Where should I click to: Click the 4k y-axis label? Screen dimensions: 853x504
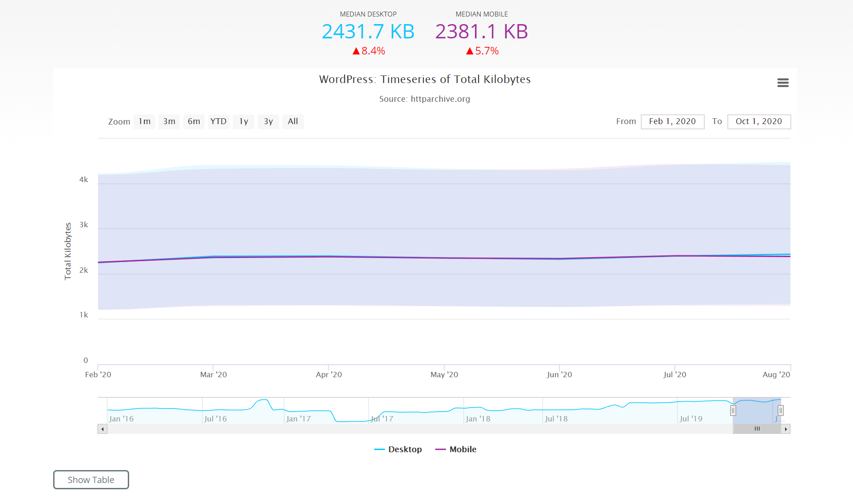[x=84, y=180]
